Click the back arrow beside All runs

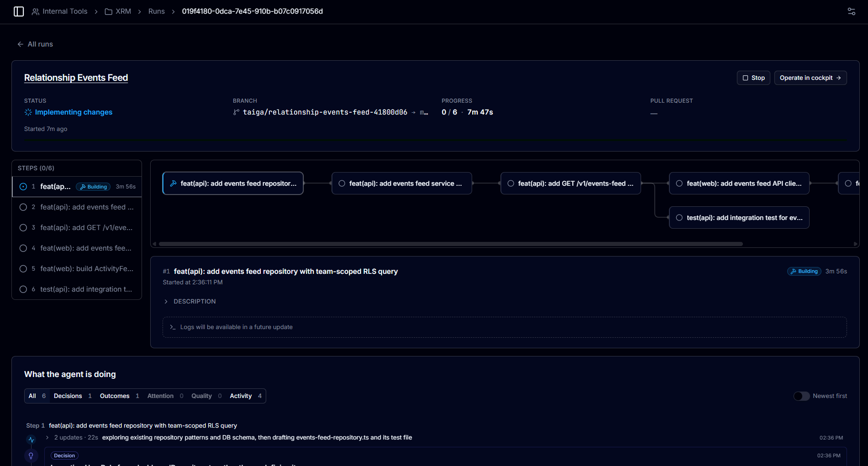(20, 44)
